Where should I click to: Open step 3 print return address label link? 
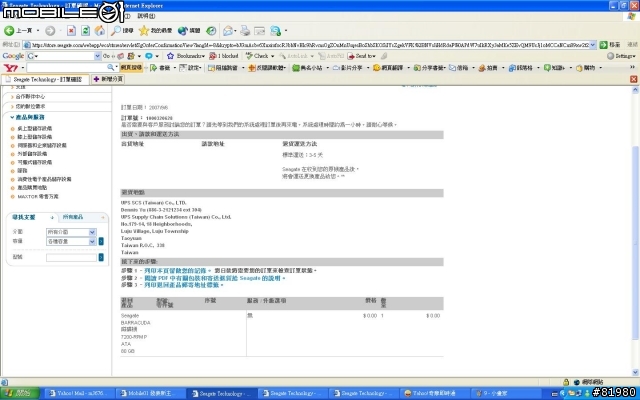coord(182,285)
